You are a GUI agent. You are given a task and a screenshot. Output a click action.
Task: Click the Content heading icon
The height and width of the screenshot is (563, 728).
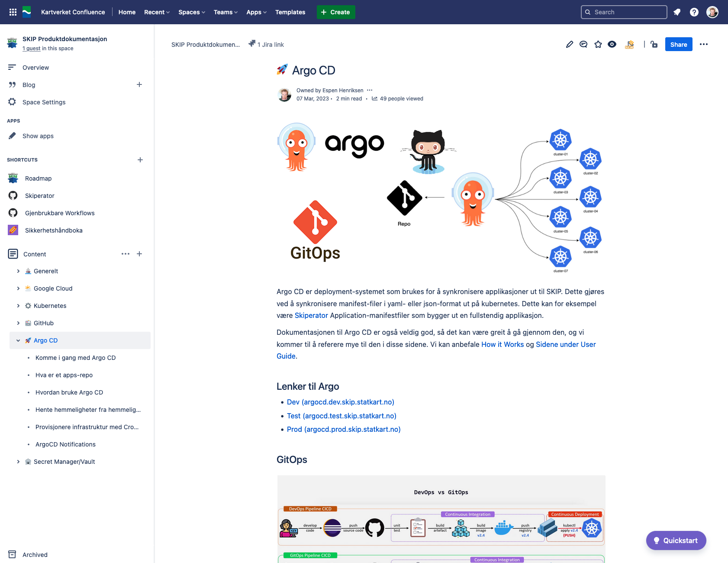click(x=13, y=254)
